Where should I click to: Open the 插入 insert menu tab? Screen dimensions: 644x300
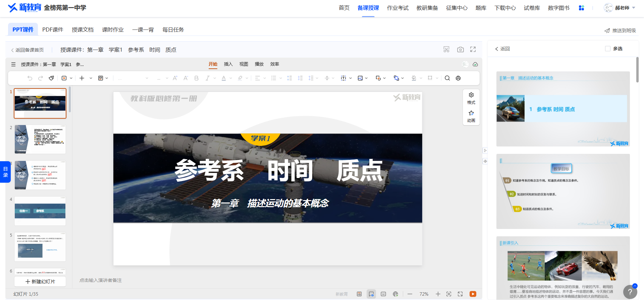coord(228,64)
